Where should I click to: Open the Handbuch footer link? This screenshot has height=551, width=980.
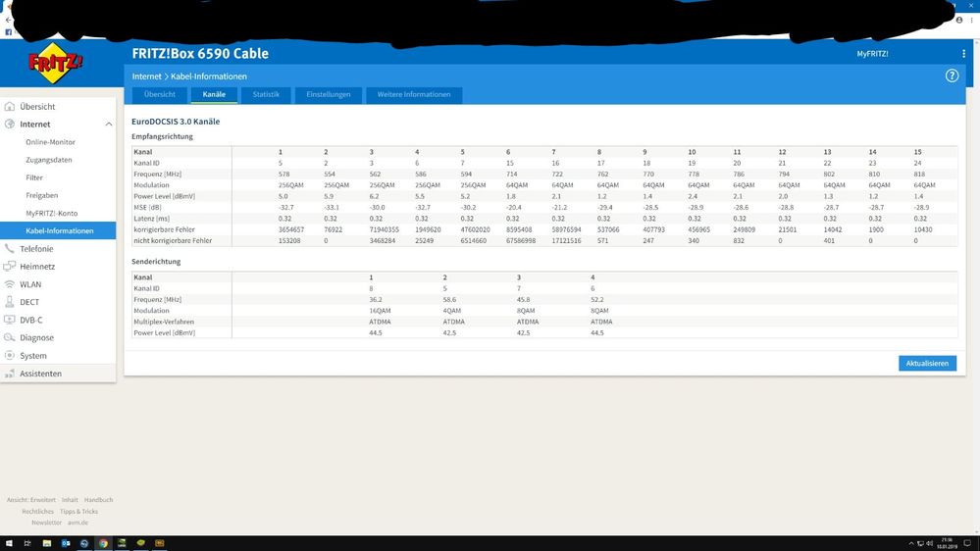[x=99, y=500]
